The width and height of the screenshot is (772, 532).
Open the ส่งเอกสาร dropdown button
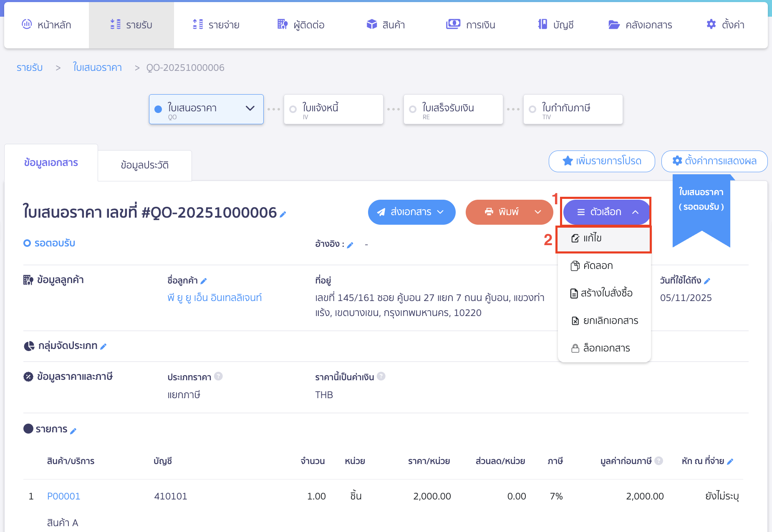[x=411, y=212]
